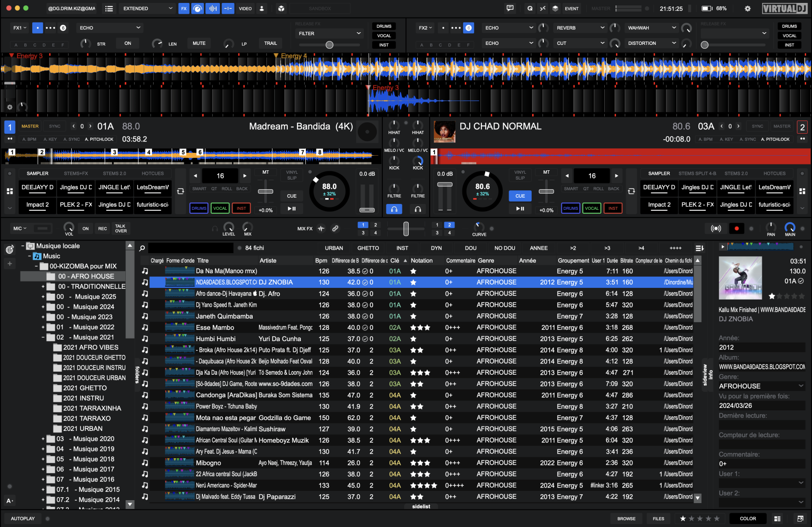The height and width of the screenshot is (527, 812).
Task: Click deck 1 sampler grid view icon
Action: [x=10, y=191]
